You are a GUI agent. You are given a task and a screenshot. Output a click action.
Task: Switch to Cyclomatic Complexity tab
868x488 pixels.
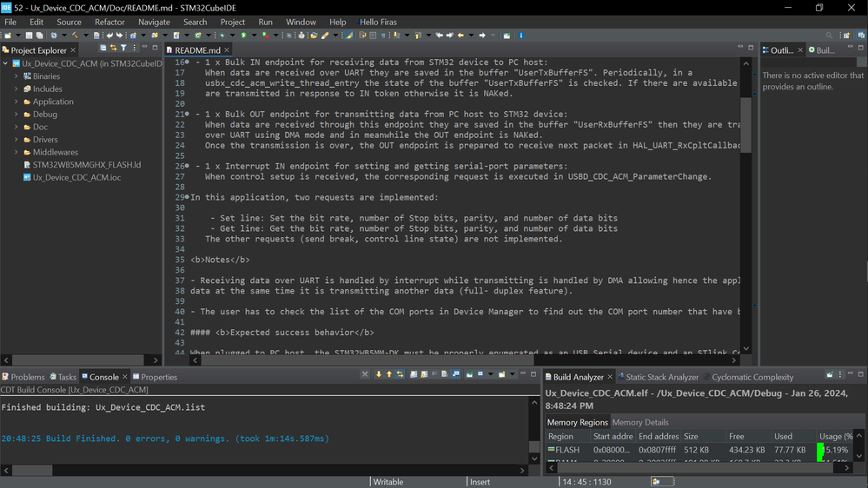[x=748, y=377]
